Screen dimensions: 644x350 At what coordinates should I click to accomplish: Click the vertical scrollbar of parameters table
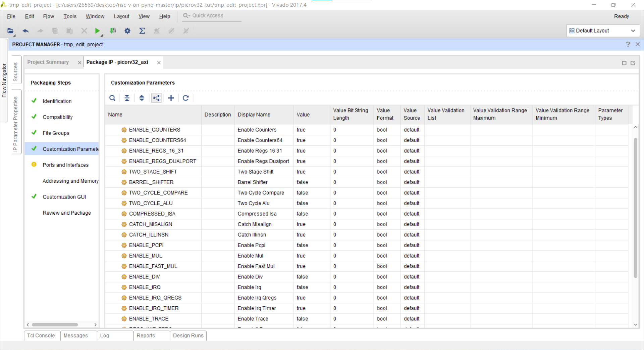click(x=635, y=208)
